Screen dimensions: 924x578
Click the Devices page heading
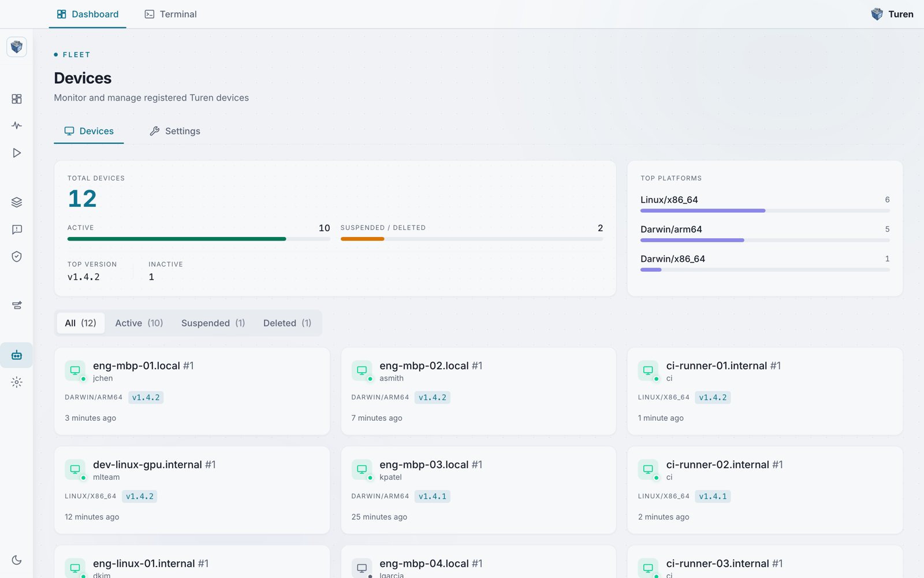pyautogui.click(x=83, y=78)
